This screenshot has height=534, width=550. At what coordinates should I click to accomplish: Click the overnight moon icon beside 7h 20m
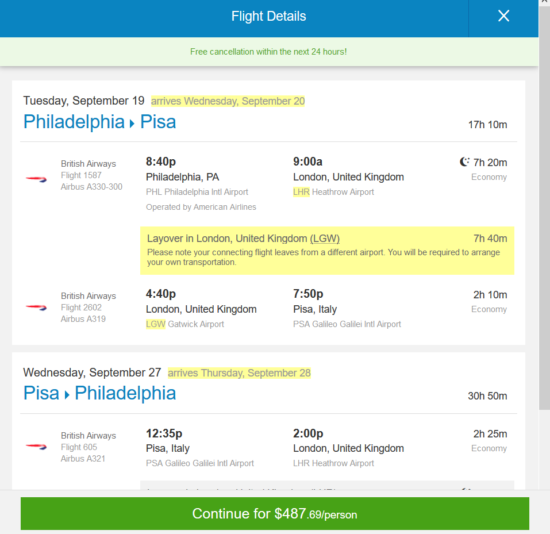[x=464, y=162]
